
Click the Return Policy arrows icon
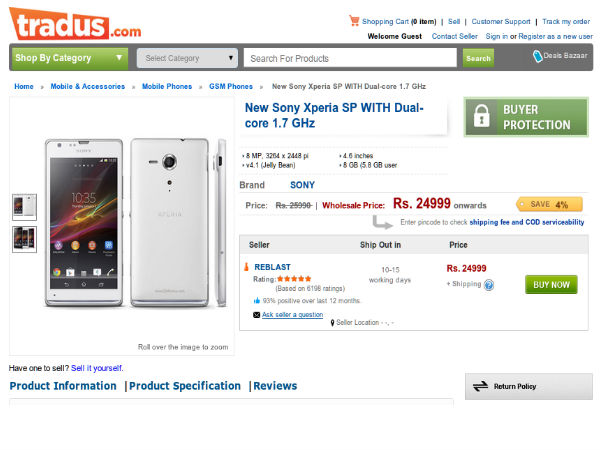(x=480, y=386)
